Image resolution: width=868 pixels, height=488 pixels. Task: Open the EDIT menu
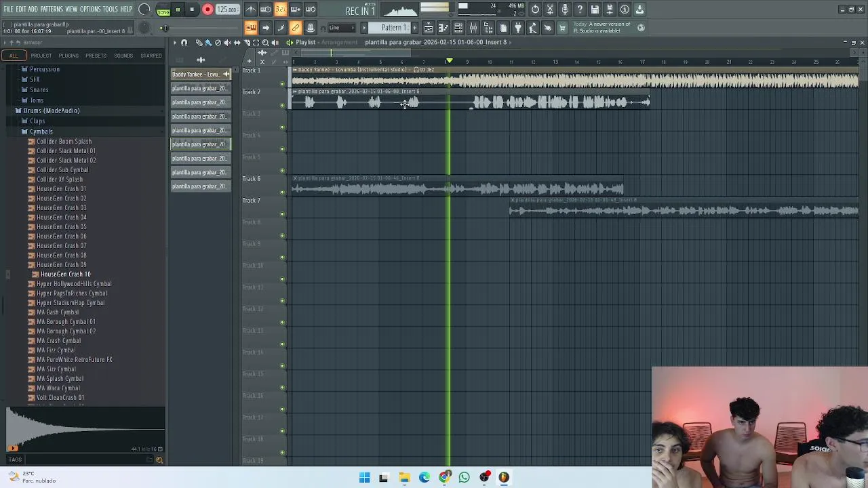[x=21, y=9]
